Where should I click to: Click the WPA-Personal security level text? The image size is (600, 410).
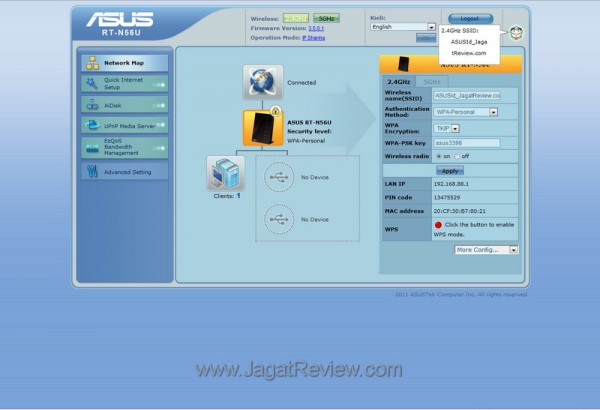[x=306, y=141]
